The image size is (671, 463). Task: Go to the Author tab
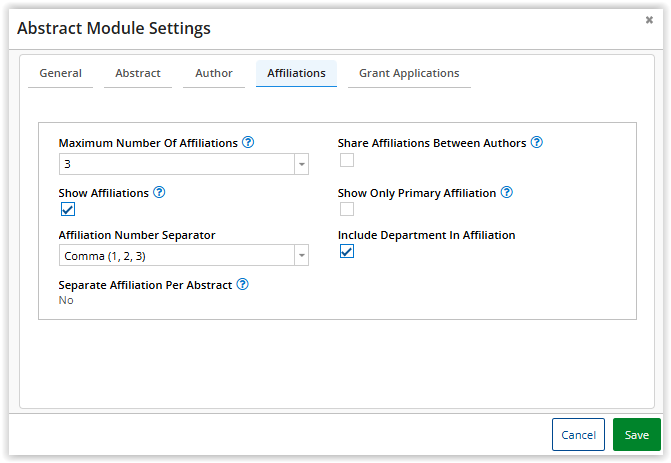(x=214, y=73)
